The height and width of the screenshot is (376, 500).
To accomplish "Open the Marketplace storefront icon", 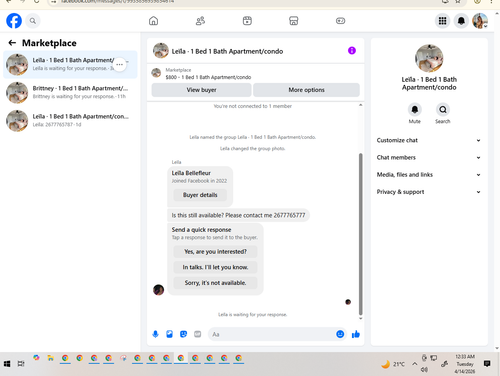I will click(294, 21).
